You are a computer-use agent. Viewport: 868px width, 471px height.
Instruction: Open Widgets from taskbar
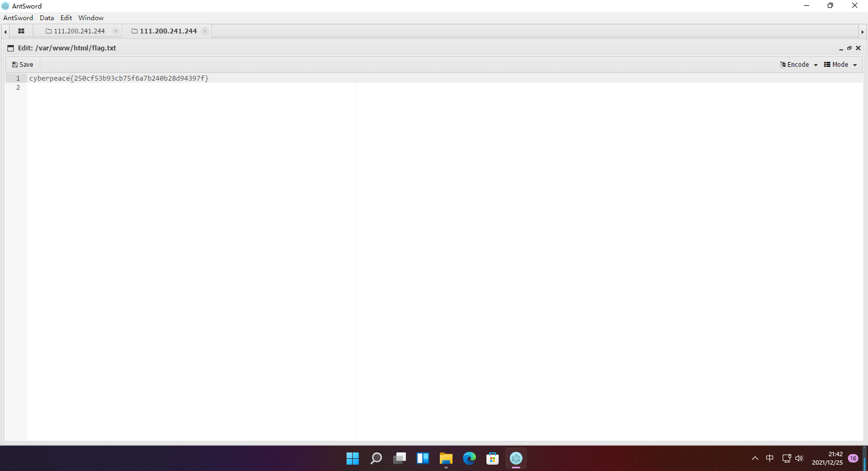(423, 458)
